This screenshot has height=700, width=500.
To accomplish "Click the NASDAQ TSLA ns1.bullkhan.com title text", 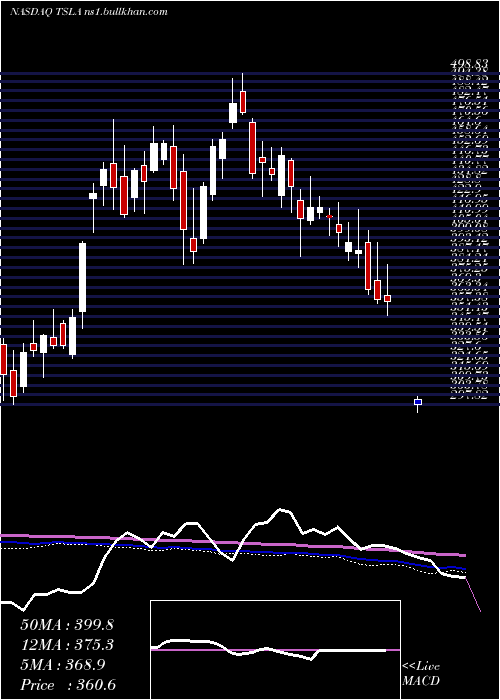I will point(88,12).
